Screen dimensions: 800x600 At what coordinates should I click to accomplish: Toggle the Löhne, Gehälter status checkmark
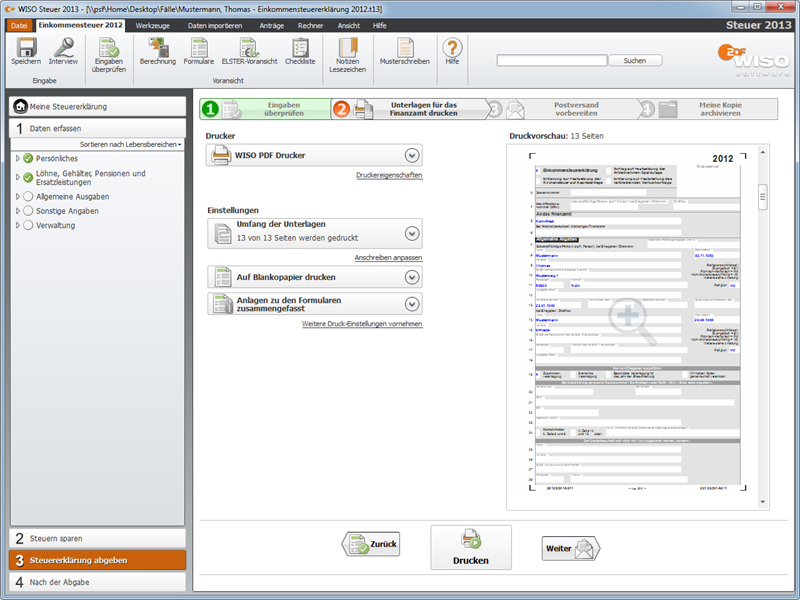(29, 178)
